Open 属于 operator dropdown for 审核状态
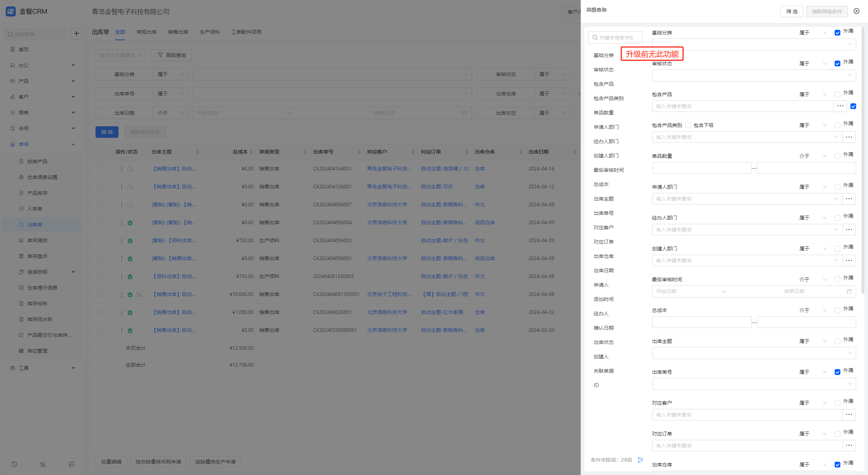The height and width of the screenshot is (475, 868). [813, 64]
